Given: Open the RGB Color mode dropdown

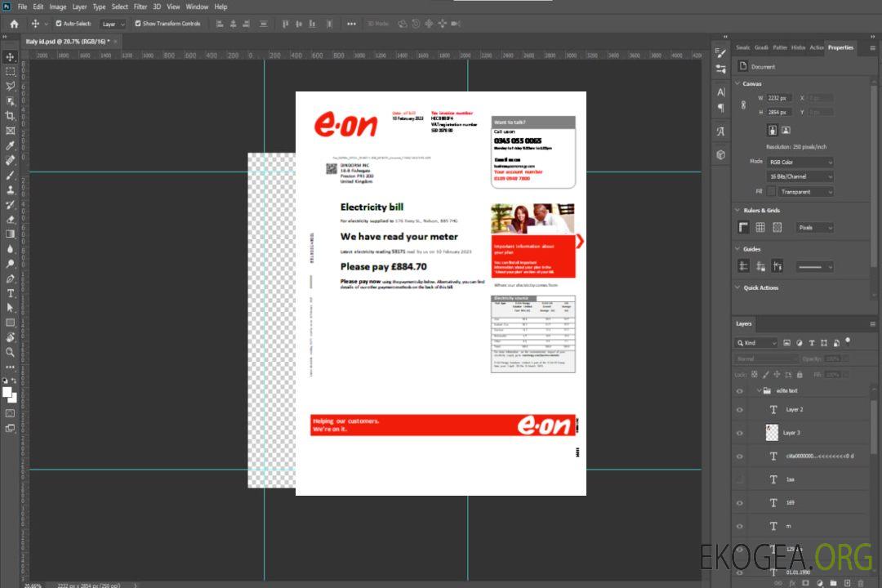Looking at the screenshot, I should (800, 162).
